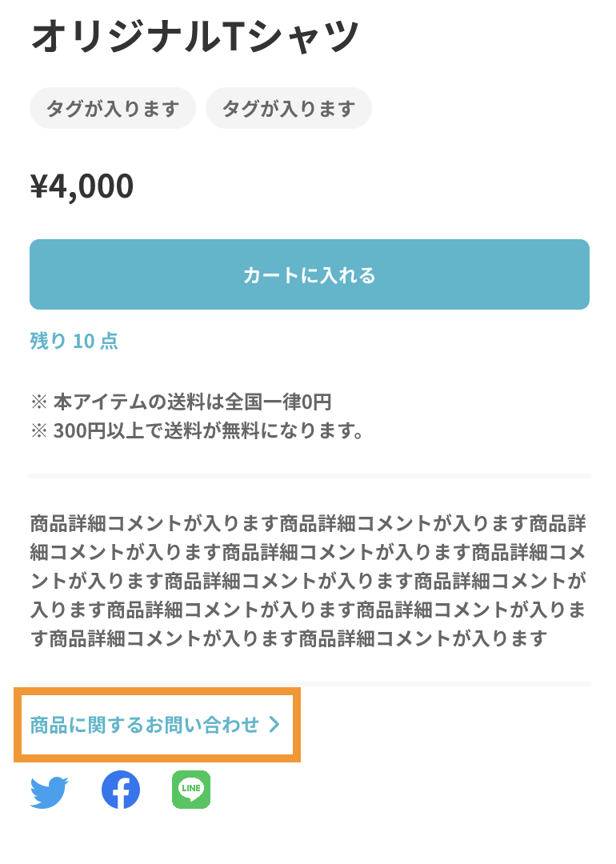
Task: Click the ※ mark on the second shipping note
Action: [38, 432]
